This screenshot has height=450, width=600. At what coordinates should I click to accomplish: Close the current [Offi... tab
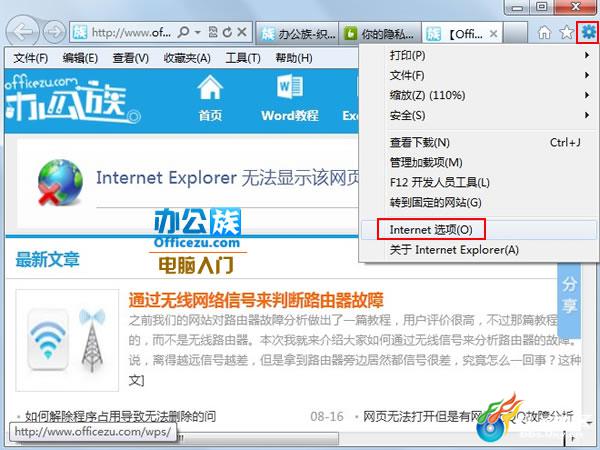coord(493,34)
